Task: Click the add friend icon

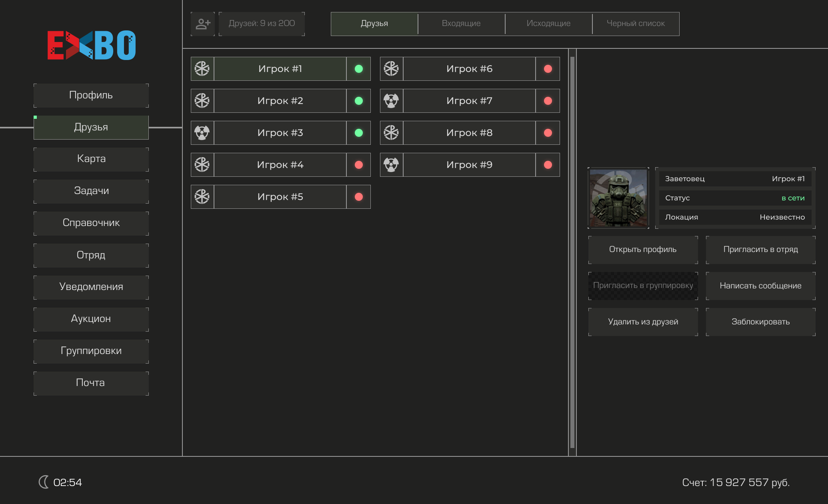Action: pyautogui.click(x=203, y=24)
